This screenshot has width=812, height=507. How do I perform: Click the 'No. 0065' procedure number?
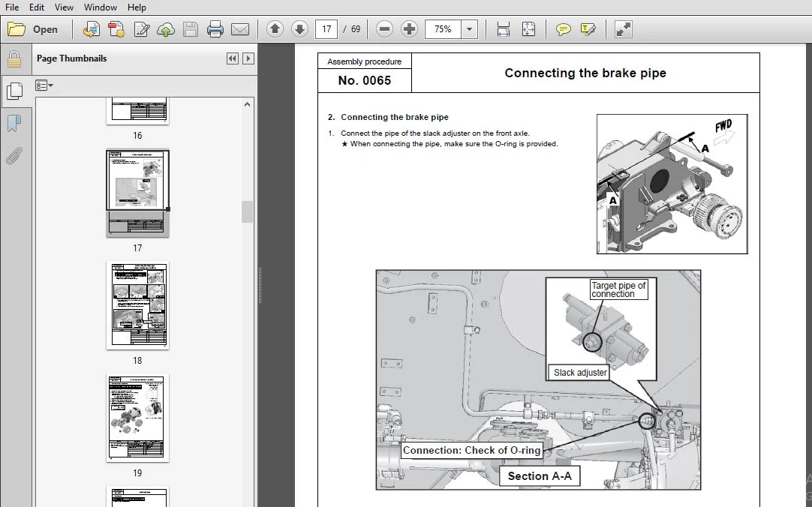[x=364, y=80]
